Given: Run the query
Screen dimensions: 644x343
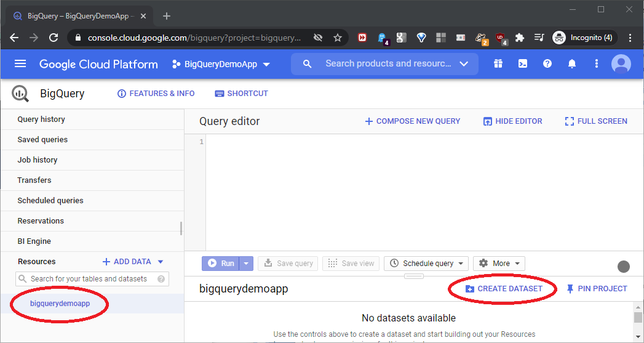Looking at the screenshot, I should [x=221, y=264].
